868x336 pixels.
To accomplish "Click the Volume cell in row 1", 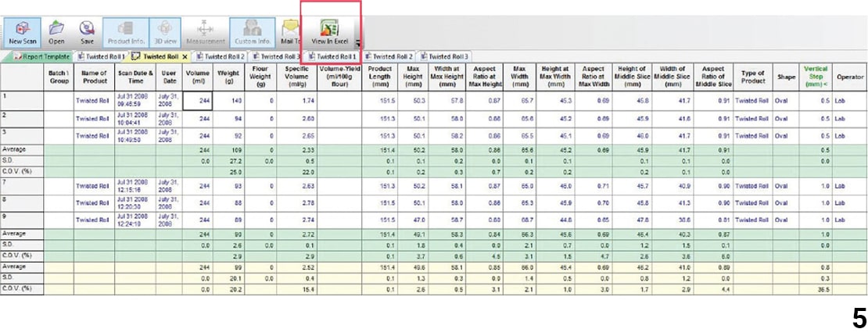I will 198,101.
